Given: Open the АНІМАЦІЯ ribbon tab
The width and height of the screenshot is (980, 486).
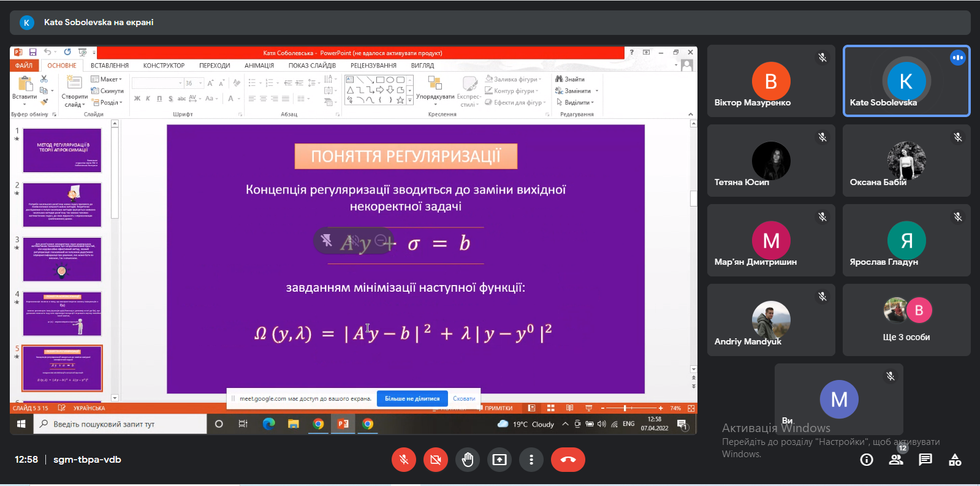Looking at the screenshot, I should coord(259,66).
